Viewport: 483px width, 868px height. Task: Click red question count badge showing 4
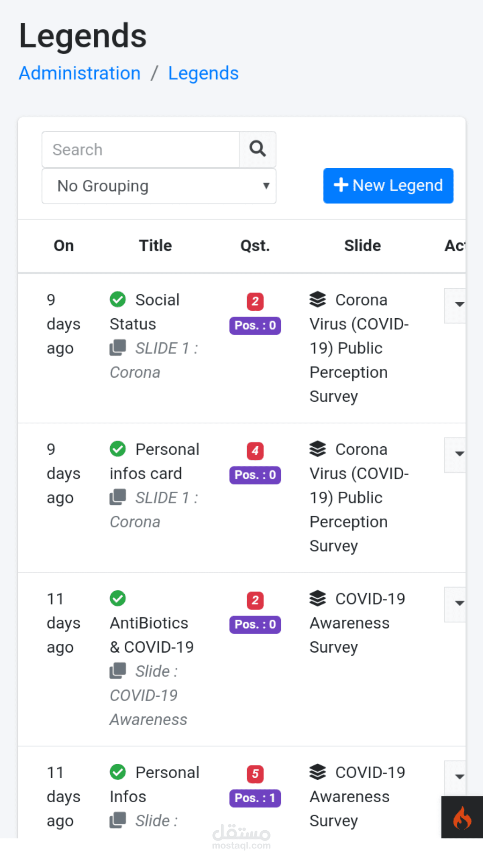point(255,451)
